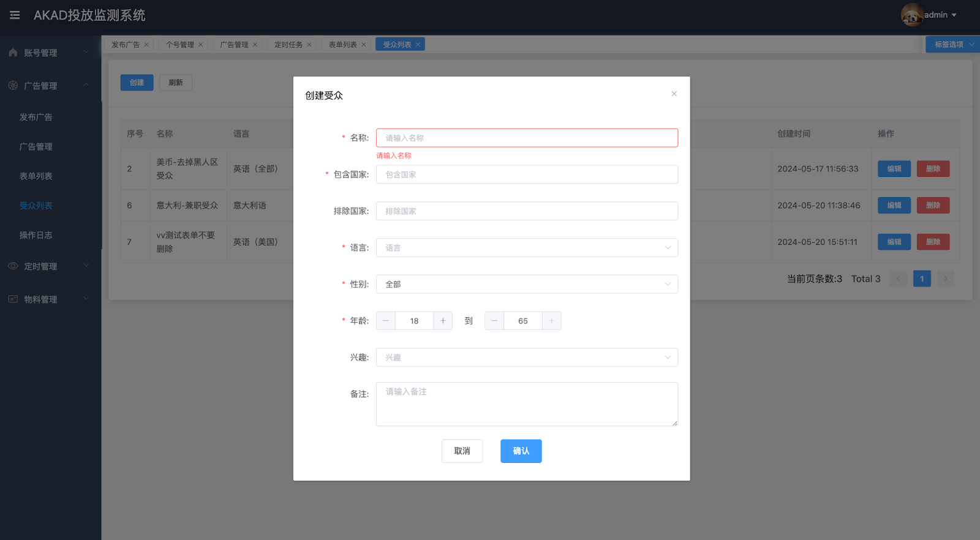Close the 创建受众 dialog with X icon
Image resolution: width=980 pixels, height=540 pixels.
(674, 94)
